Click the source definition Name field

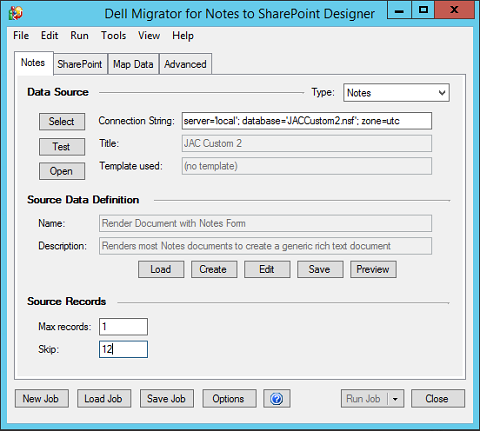(x=265, y=223)
